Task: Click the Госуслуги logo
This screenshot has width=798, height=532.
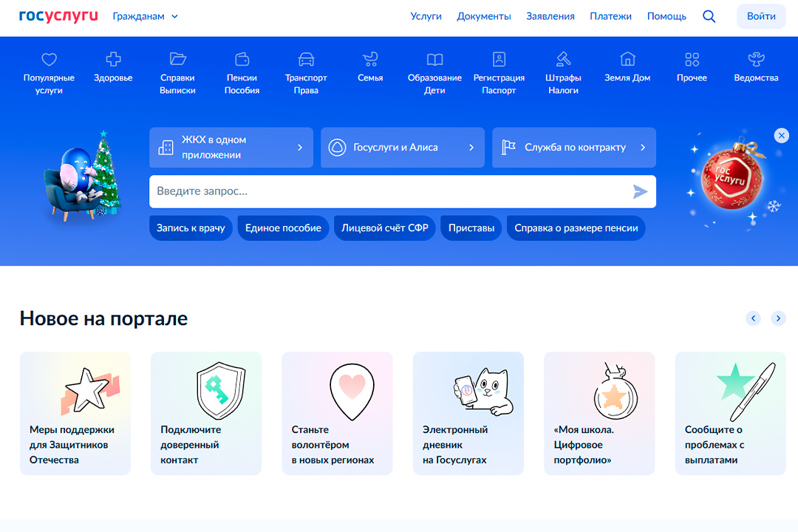Action: click(x=58, y=16)
